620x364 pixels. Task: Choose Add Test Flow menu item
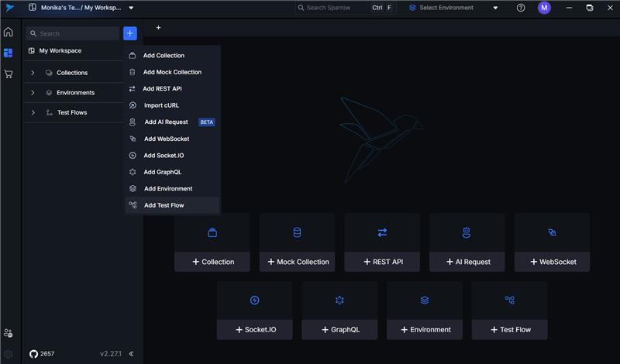tap(172, 205)
